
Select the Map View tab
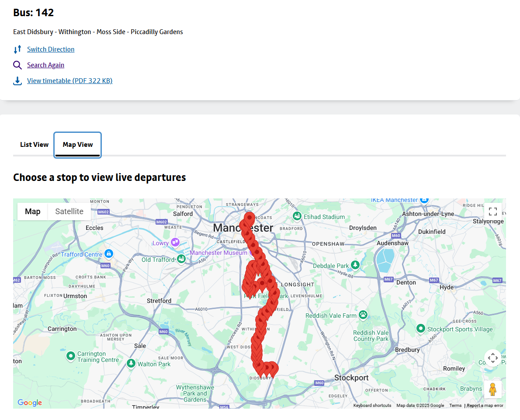[x=78, y=145]
